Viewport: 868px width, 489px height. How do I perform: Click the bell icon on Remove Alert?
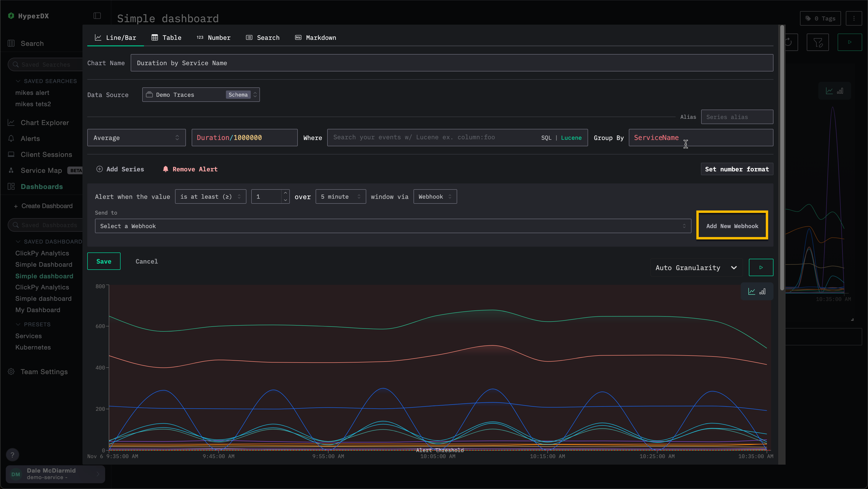click(165, 169)
